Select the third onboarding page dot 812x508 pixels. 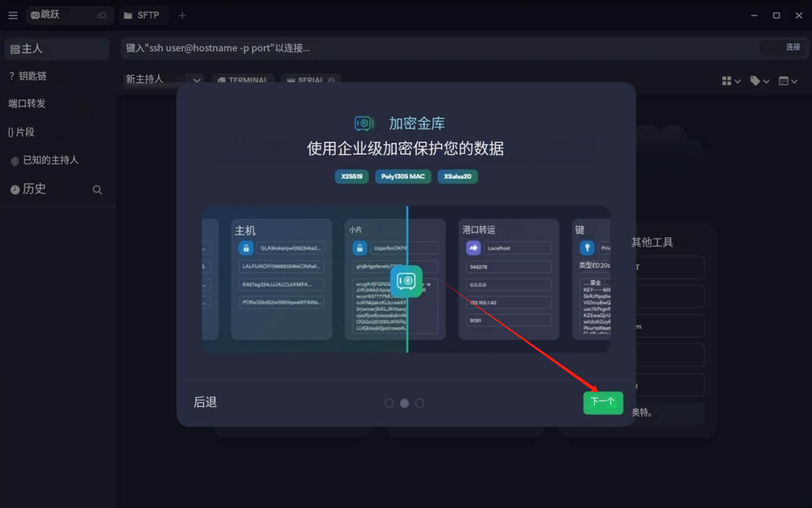(x=420, y=403)
